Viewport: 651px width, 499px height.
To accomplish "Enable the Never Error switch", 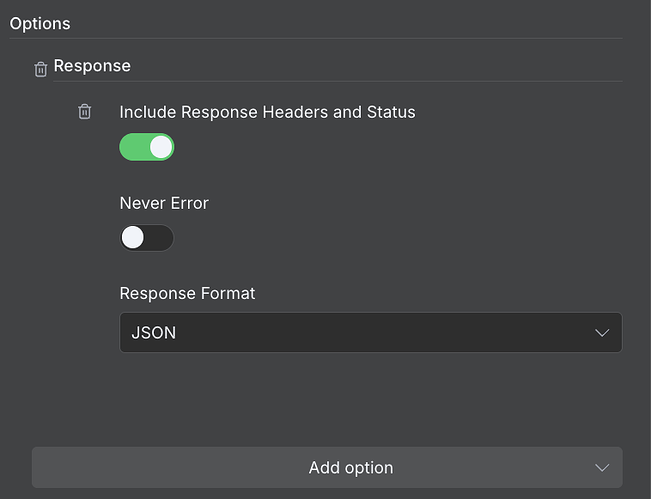I will coord(147,238).
